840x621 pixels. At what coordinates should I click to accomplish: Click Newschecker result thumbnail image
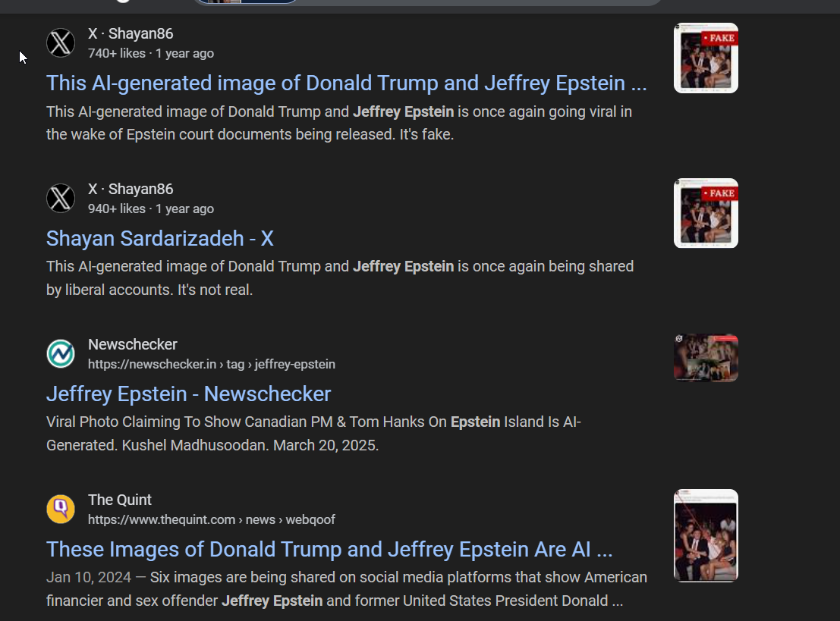tap(706, 358)
